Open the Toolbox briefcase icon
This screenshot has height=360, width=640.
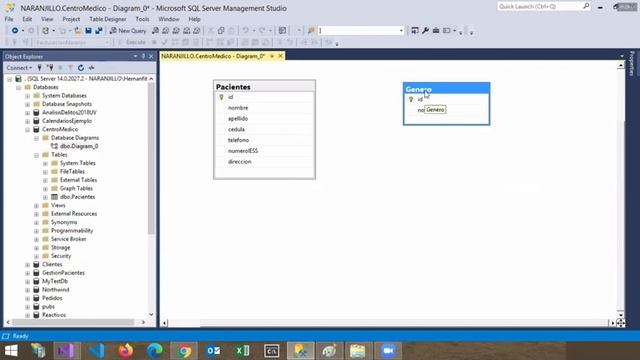[436, 31]
